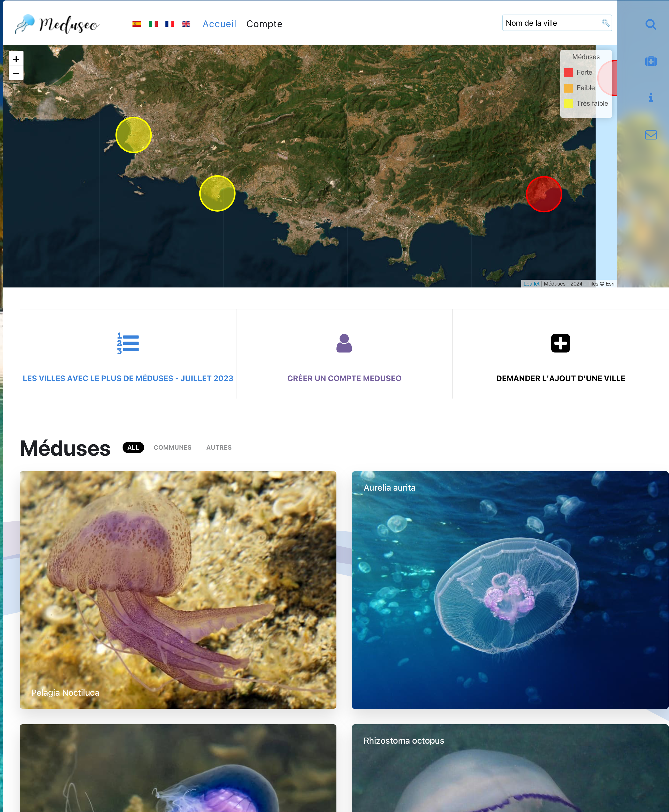Open the sidebar info icon

(x=651, y=97)
